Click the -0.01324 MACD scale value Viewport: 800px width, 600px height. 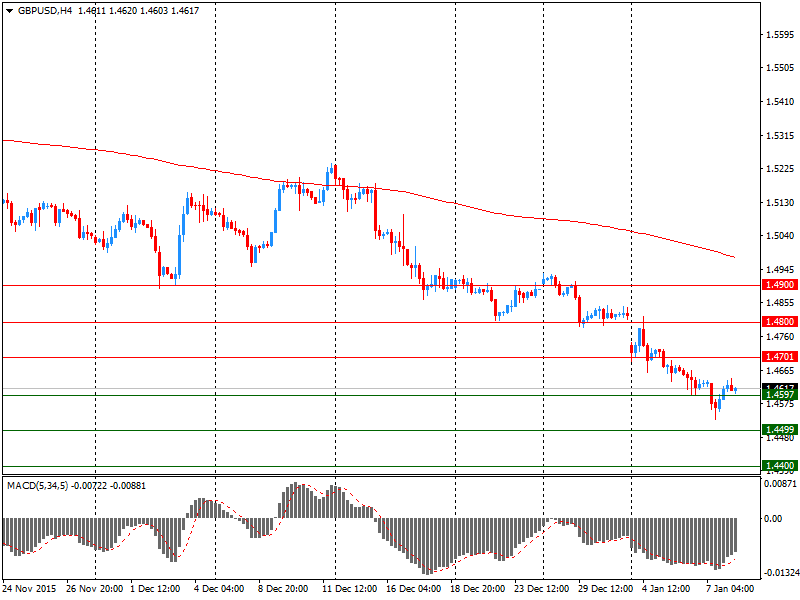pos(781,573)
